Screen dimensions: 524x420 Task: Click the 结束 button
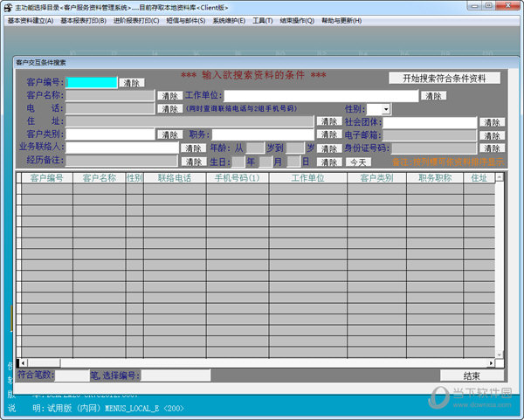coord(472,375)
